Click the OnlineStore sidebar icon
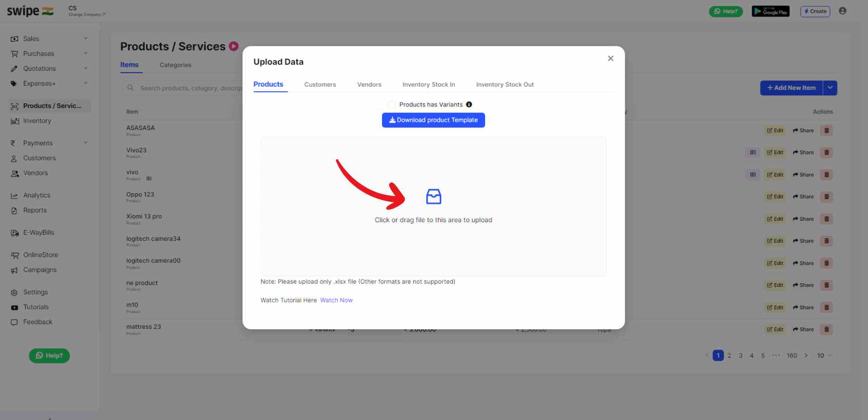The image size is (868, 420). point(14,255)
